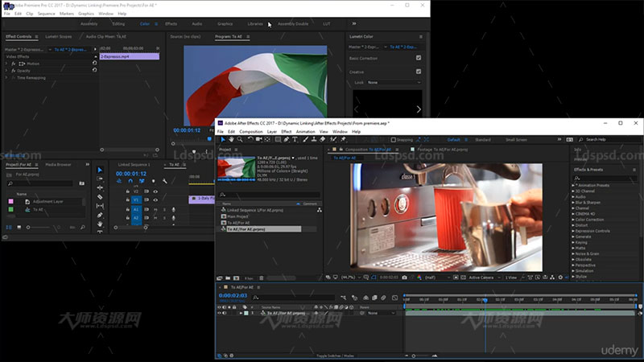Expand the Color Correction effects category
Viewport: 644px width, 362px height.
click(573, 220)
